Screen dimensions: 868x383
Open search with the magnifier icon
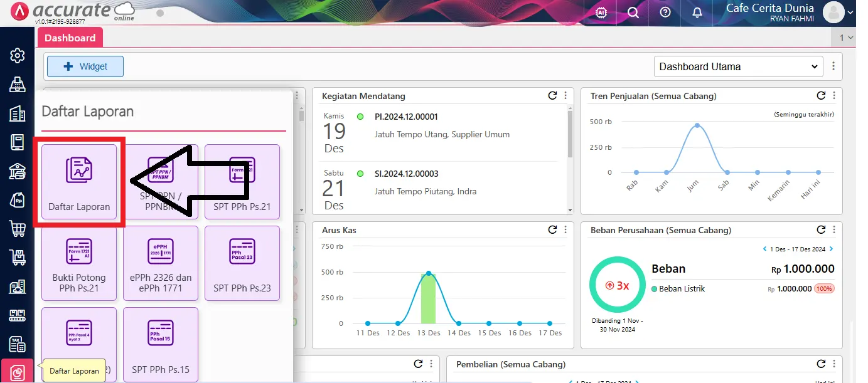633,13
